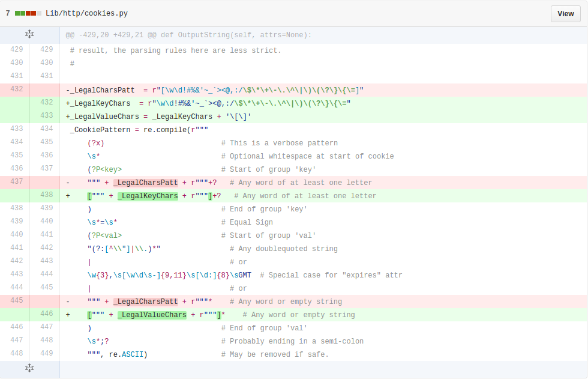Click new line number 433 of _LegalValueChars line

(x=47, y=115)
